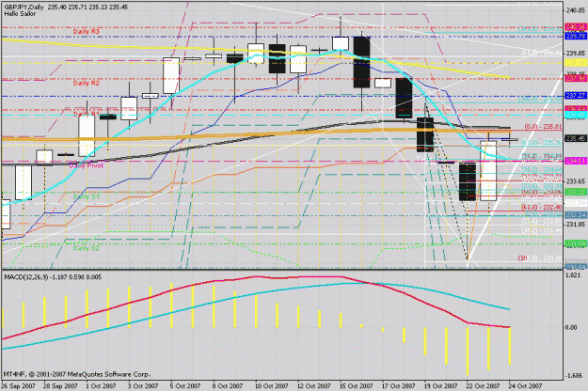Click the '10 Oct 2007' date label
Image resolution: width=588 pixels, height=391 pixels.
click(x=272, y=385)
